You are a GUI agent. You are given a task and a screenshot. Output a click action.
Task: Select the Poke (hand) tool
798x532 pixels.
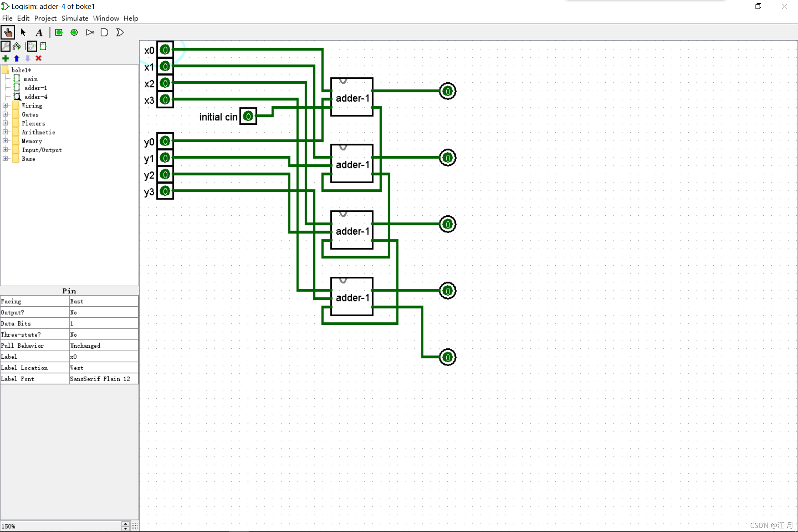pyautogui.click(x=8, y=33)
